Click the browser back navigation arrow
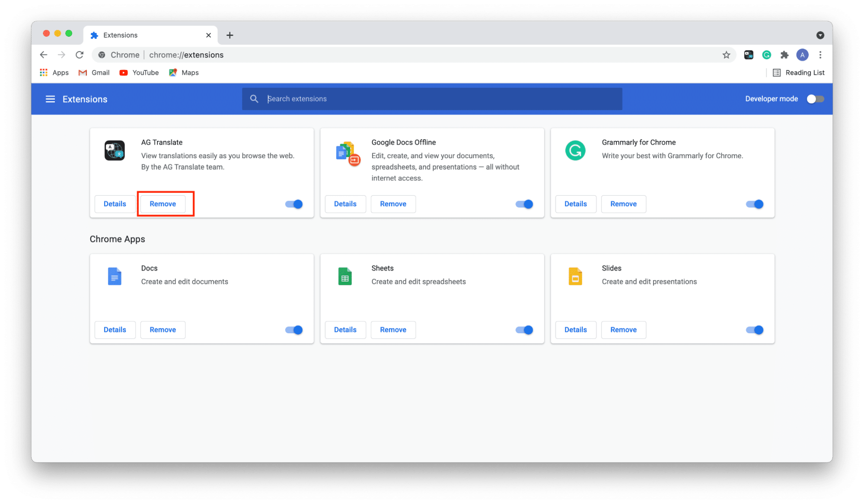Image resolution: width=864 pixels, height=504 pixels. pos(45,55)
